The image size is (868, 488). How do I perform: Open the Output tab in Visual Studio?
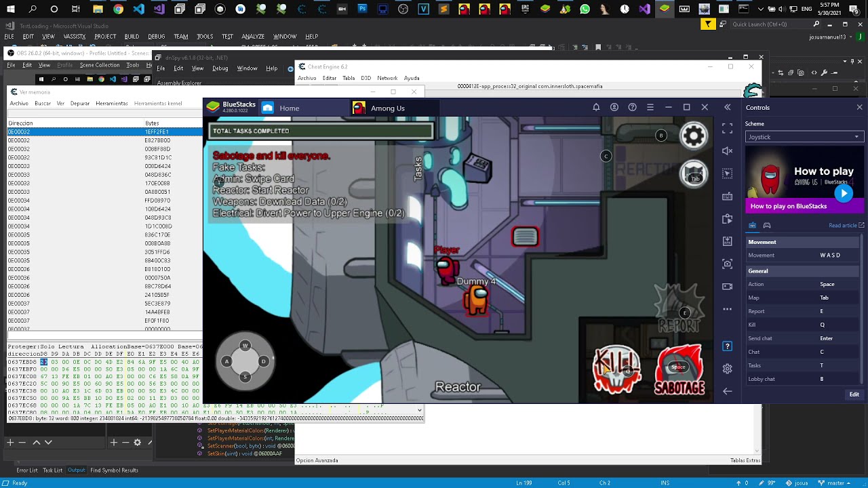tap(77, 470)
